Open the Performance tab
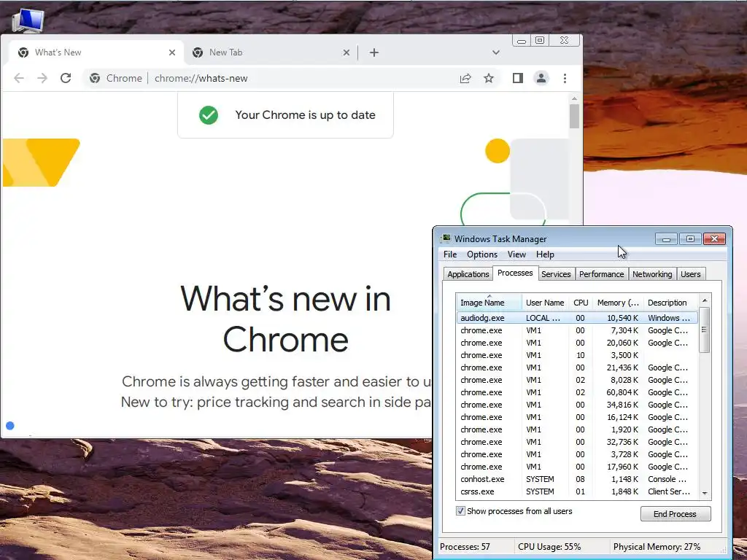This screenshot has width=747, height=560. [601, 274]
